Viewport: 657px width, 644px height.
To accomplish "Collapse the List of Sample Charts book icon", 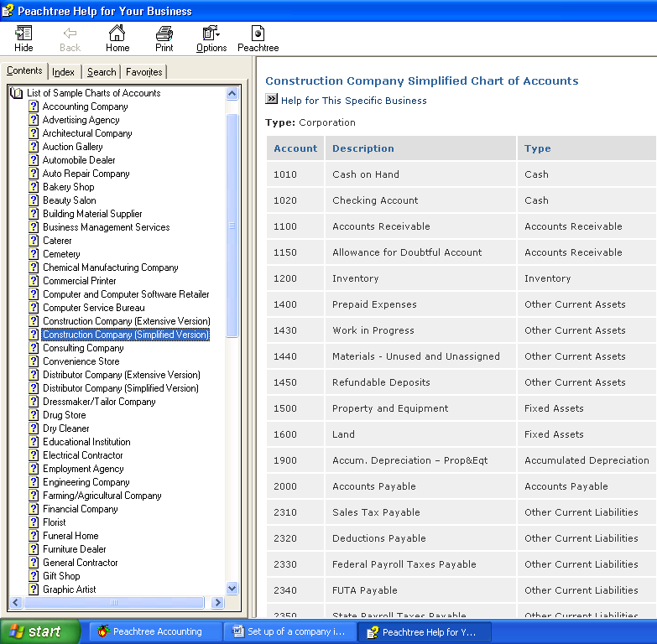I will 16,93.
